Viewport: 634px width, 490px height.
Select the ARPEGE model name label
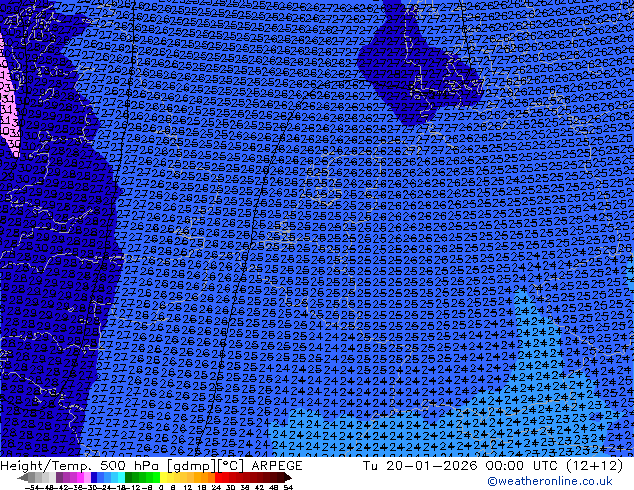277,466
